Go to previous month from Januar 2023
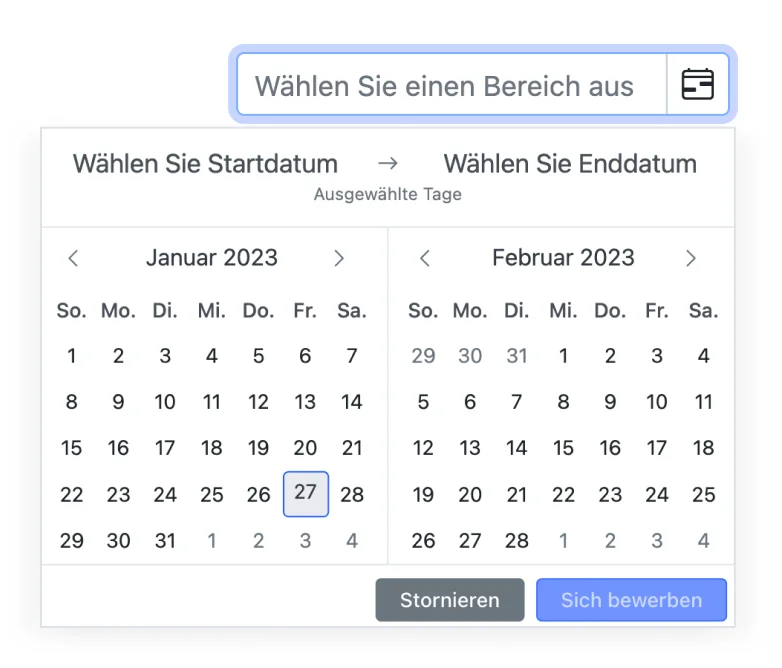The width and height of the screenshot is (782, 668). click(73, 258)
